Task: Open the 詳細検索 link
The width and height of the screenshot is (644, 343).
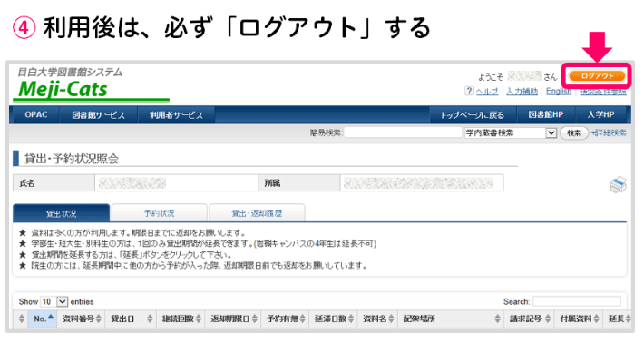Action: coord(609,132)
